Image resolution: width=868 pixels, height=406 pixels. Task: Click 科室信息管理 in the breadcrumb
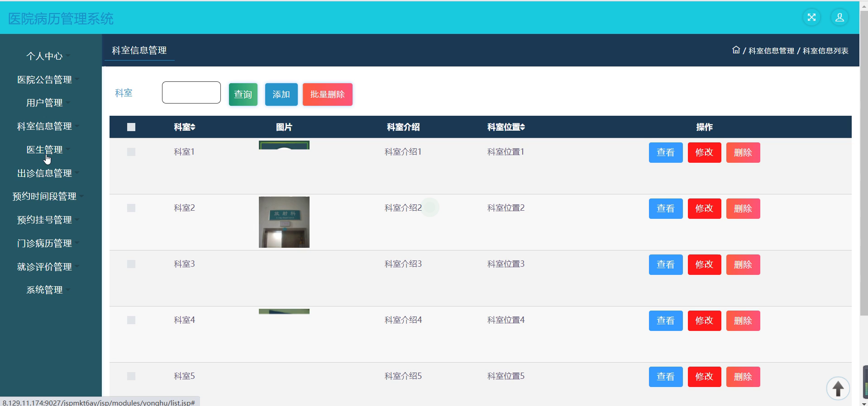771,51
